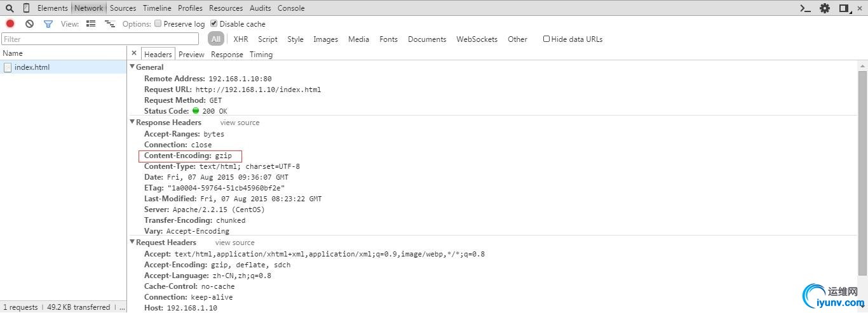Click view source beside Response Headers
Image resolution: width=868 pixels, height=313 pixels.
coord(240,123)
